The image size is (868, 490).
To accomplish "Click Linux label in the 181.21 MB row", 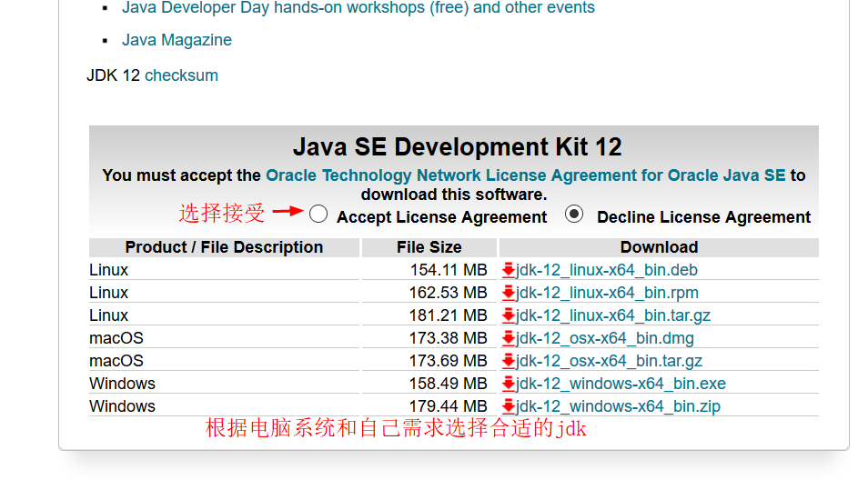I will [108, 315].
